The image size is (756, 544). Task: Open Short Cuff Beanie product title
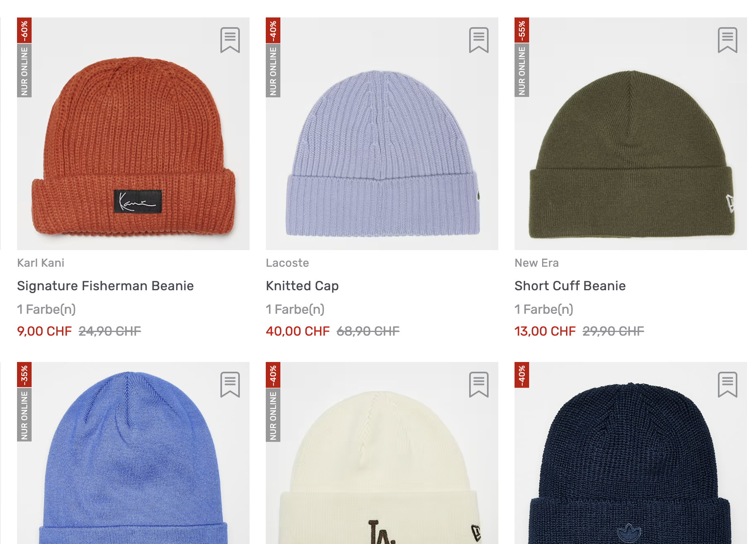click(x=570, y=286)
